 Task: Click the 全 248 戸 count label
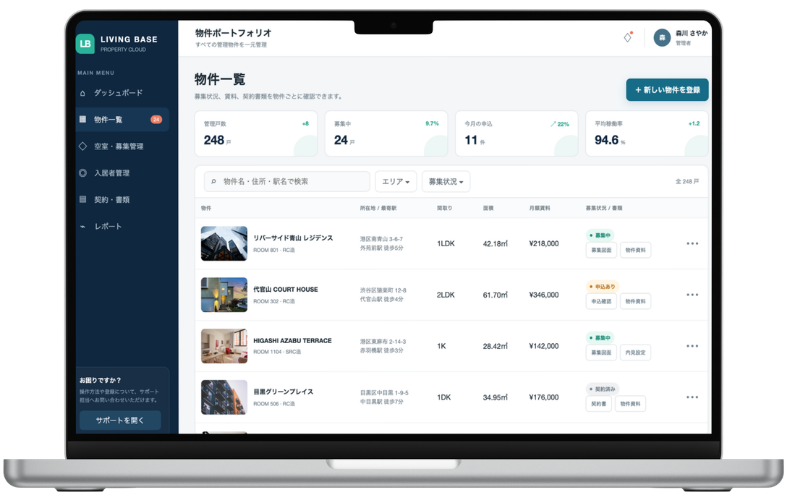coord(687,181)
